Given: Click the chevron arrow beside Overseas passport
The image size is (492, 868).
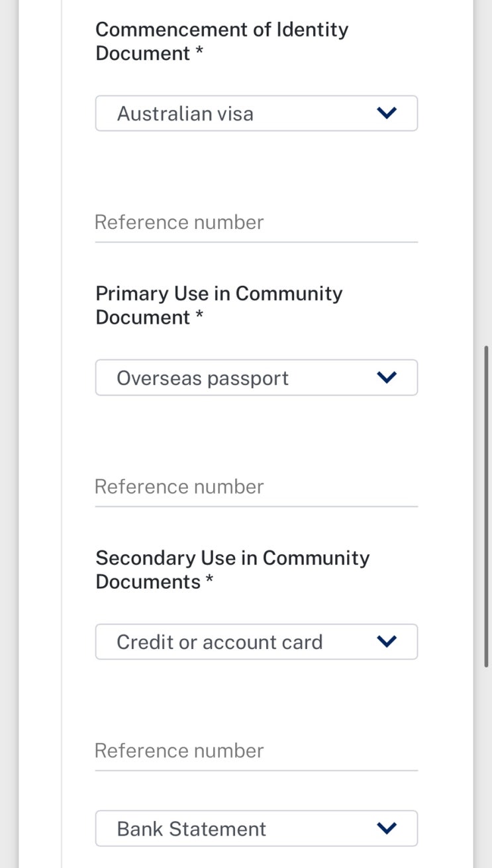Looking at the screenshot, I should click(386, 378).
